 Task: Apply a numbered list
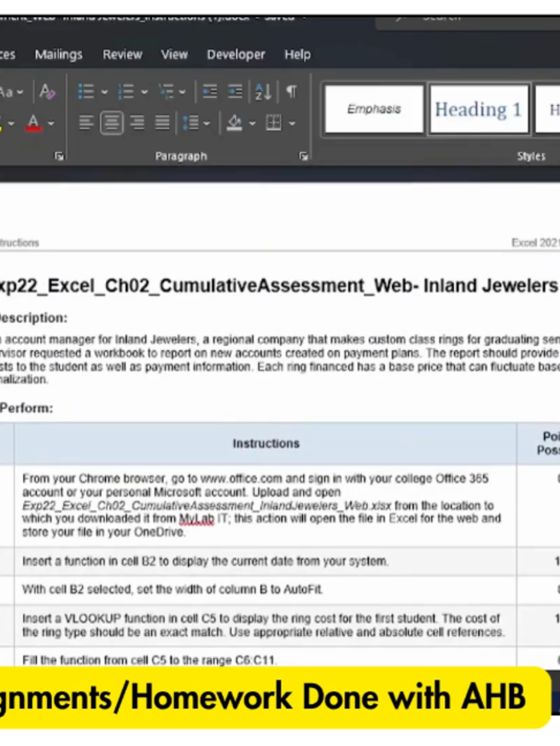click(x=126, y=91)
